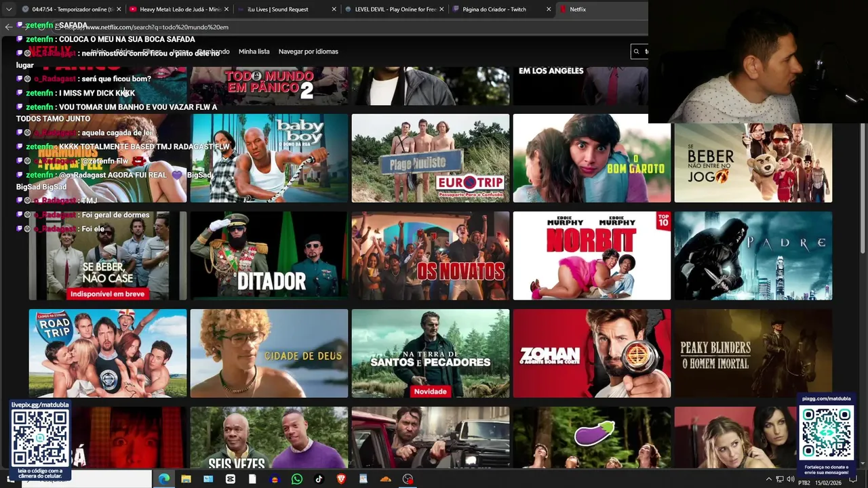868x488 pixels.
Task: Click the pixgg.com/matdubla QR code
Action: (827, 432)
